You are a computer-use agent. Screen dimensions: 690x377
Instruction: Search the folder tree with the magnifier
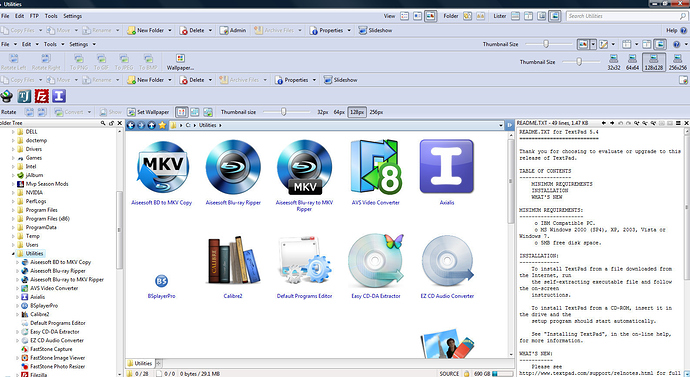point(103,123)
